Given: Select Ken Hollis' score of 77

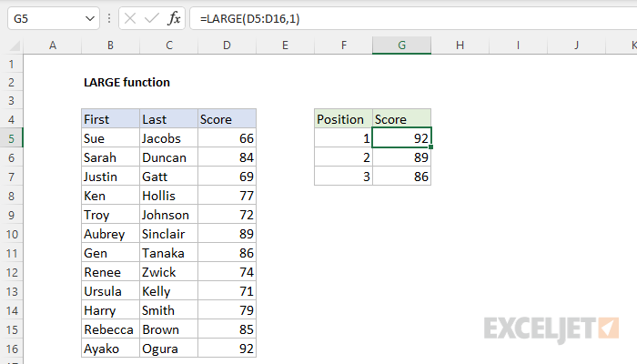Looking at the screenshot, I should coord(227,196).
